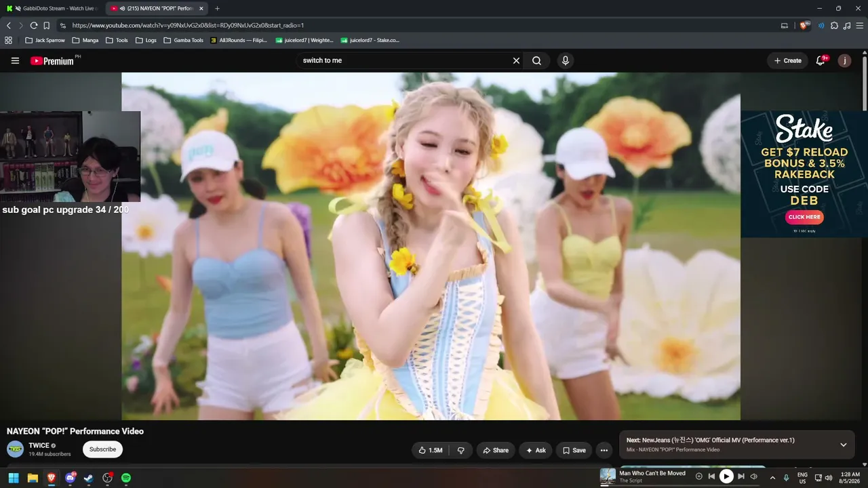The width and height of the screenshot is (868, 488).
Task: Type in the YouTube search field
Action: click(x=403, y=60)
